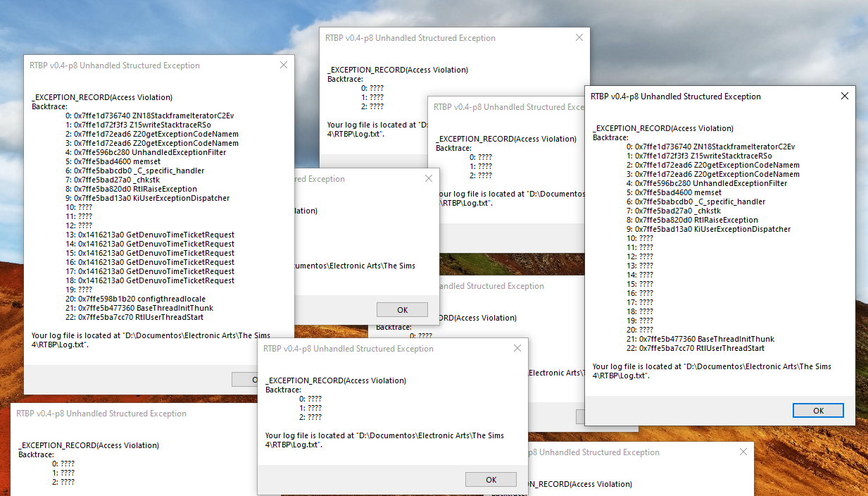
Task: Close the large left exception dialog
Action: (x=284, y=66)
